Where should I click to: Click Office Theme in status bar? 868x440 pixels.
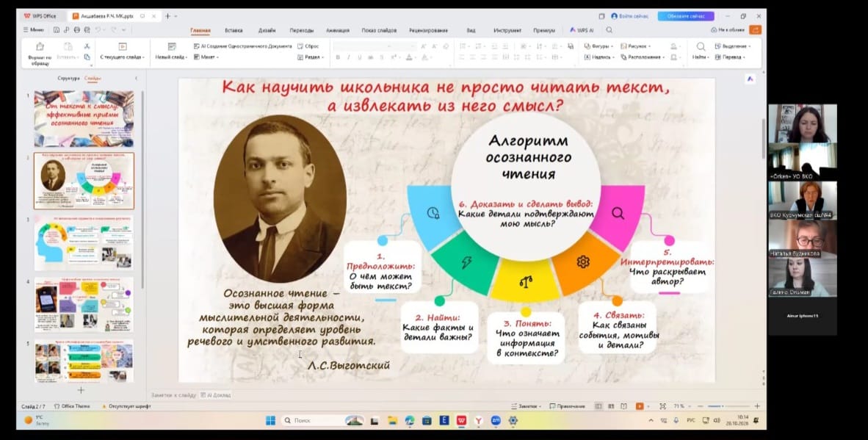pyautogui.click(x=72, y=406)
